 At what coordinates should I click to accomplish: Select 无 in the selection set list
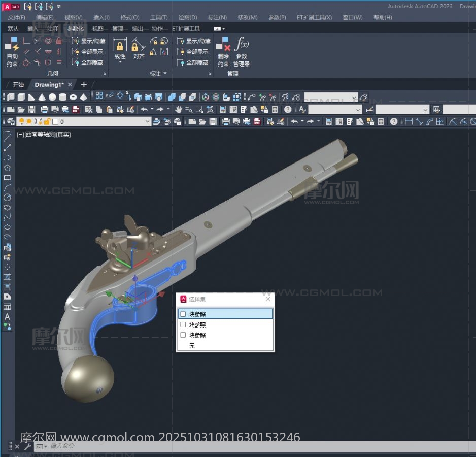(x=192, y=346)
